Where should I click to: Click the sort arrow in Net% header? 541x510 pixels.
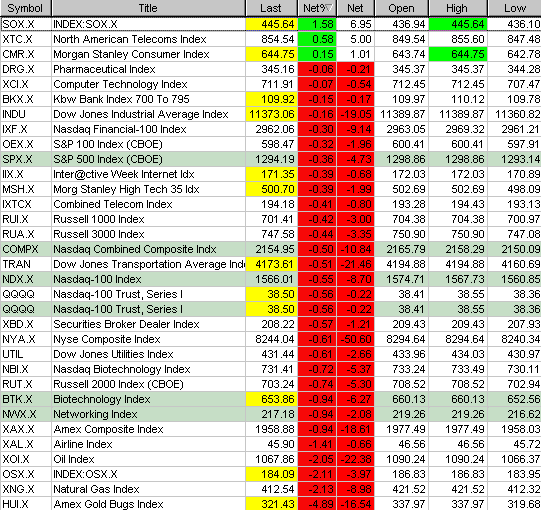coord(329,8)
